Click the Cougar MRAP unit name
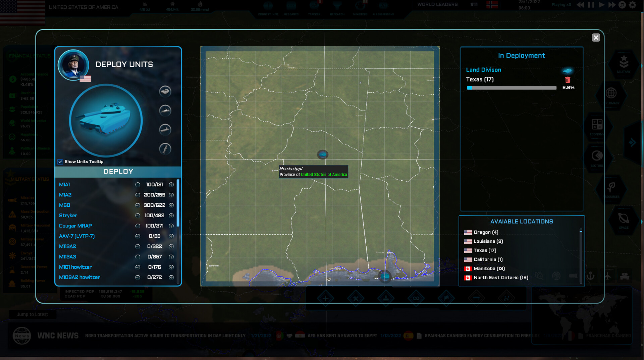644x360 pixels. 75,226
